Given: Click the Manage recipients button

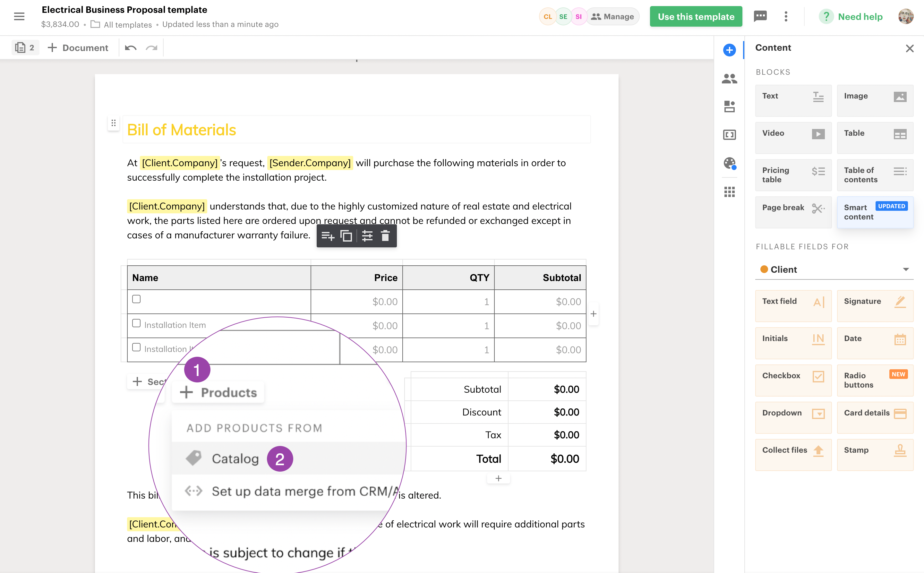Looking at the screenshot, I should click(612, 16).
